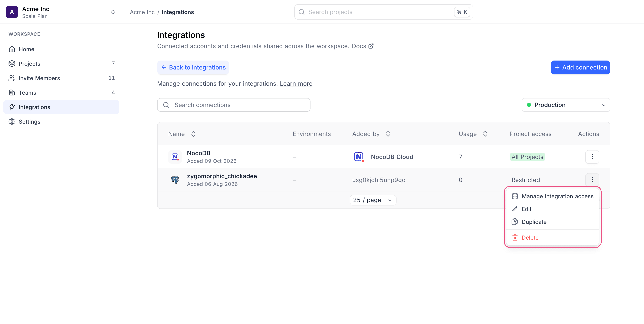Focus the Search projects field
Image resolution: width=644 pixels, height=324 pixels.
tap(384, 12)
